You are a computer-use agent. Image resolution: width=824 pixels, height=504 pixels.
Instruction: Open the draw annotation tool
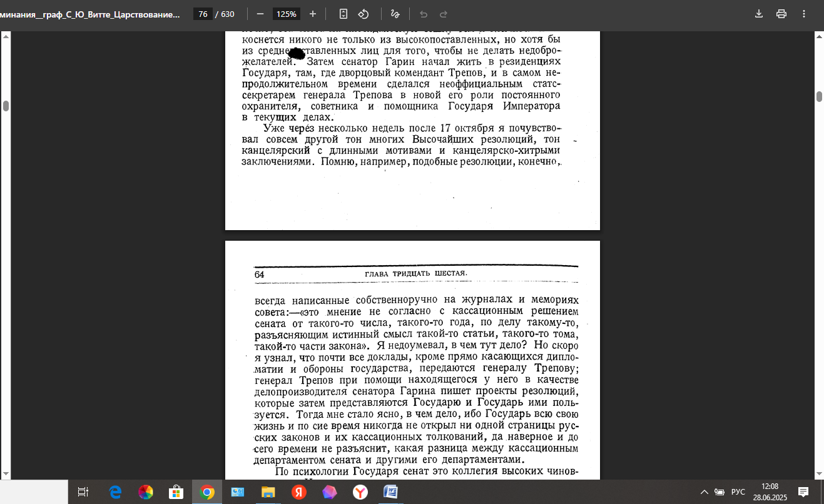coord(395,14)
